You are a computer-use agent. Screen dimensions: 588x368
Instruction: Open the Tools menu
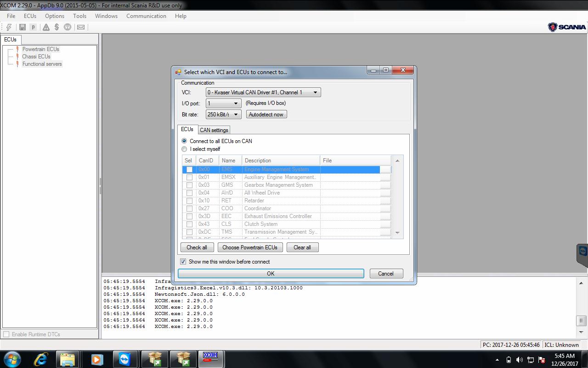tap(79, 16)
